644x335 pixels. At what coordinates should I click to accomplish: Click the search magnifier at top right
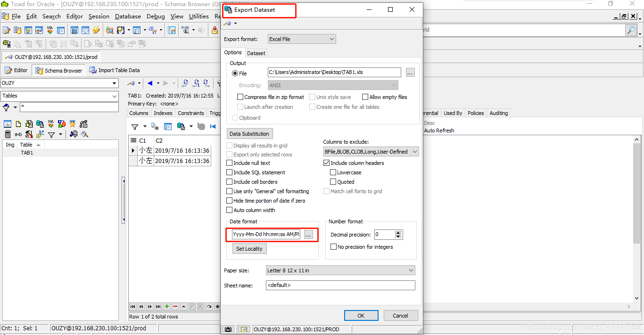pyautogui.click(x=630, y=30)
